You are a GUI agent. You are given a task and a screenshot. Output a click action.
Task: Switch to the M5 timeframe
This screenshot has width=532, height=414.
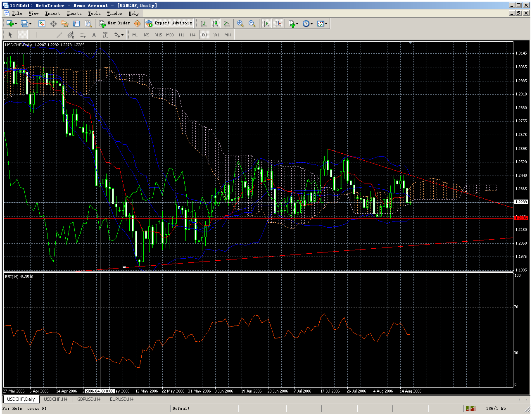click(x=147, y=35)
